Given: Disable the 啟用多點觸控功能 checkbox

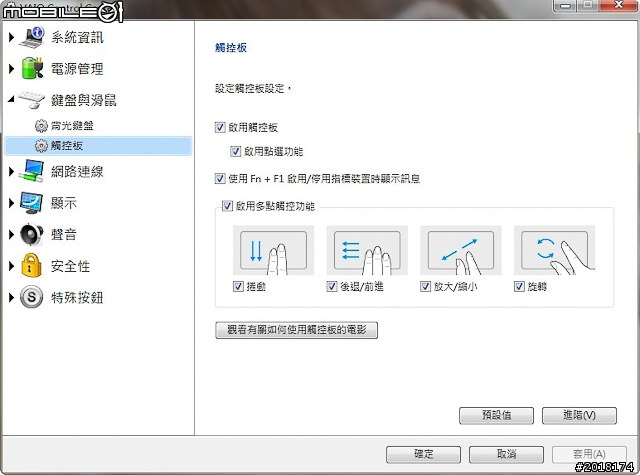Looking at the screenshot, I should 227,206.
